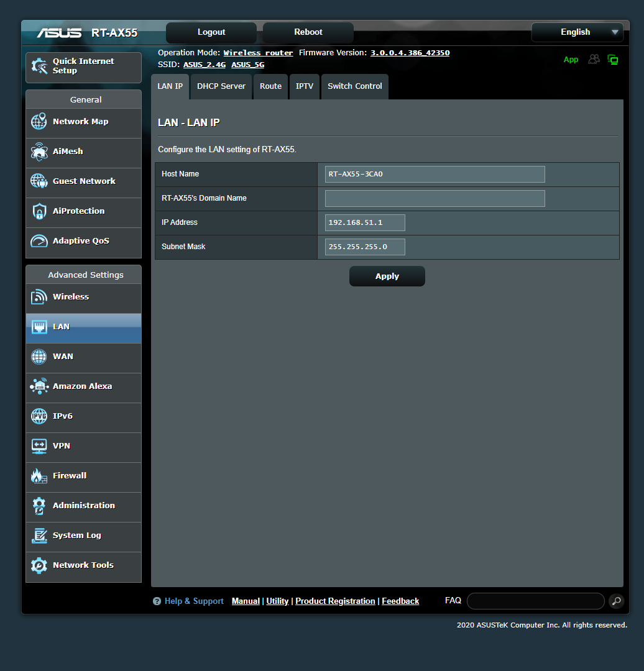Click the IP Address input field
The width and height of the screenshot is (644, 671).
365,222
